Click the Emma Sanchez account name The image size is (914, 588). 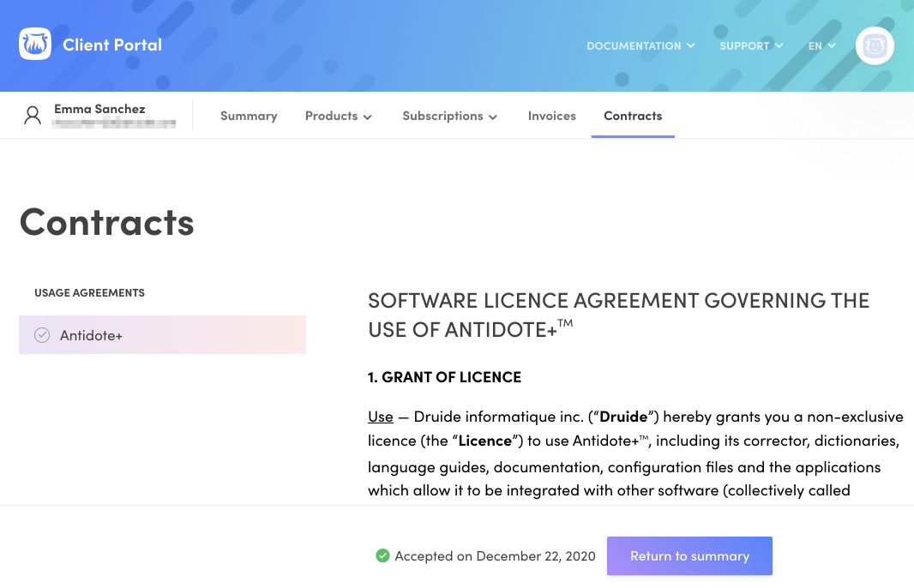[99, 109]
